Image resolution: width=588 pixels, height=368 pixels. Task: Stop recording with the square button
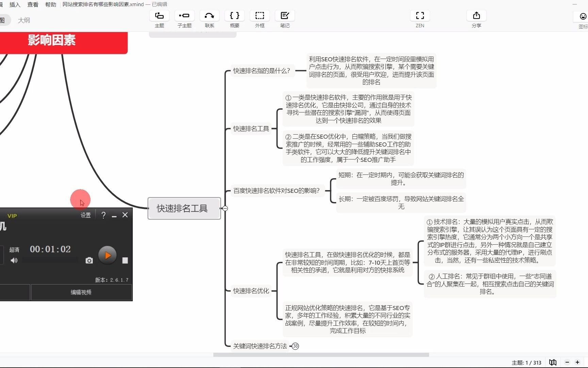tap(125, 261)
